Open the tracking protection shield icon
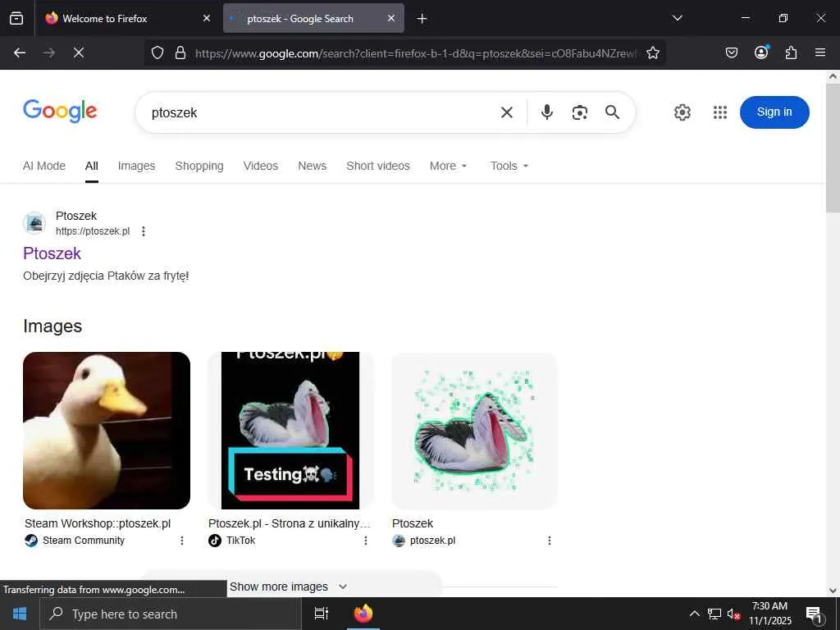The height and width of the screenshot is (630, 840). (157, 52)
